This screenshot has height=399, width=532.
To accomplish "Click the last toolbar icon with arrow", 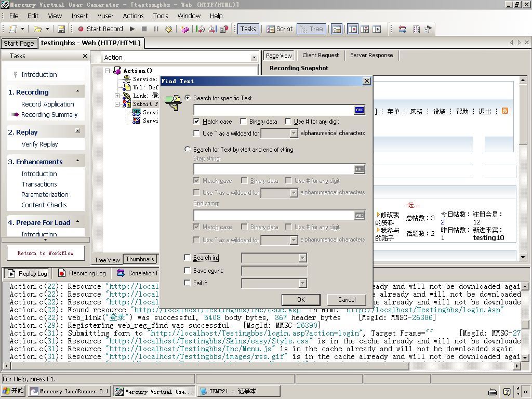I will [x=428, y=29].
